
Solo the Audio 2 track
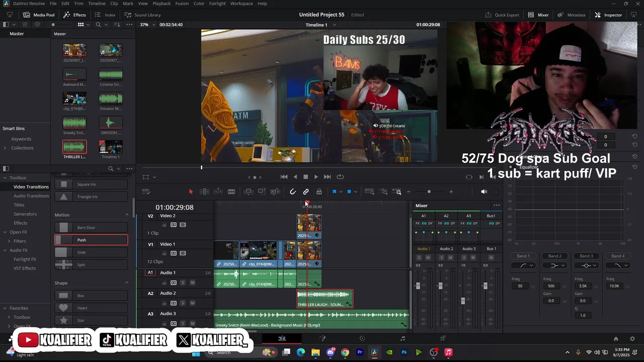tap(183, 303)
